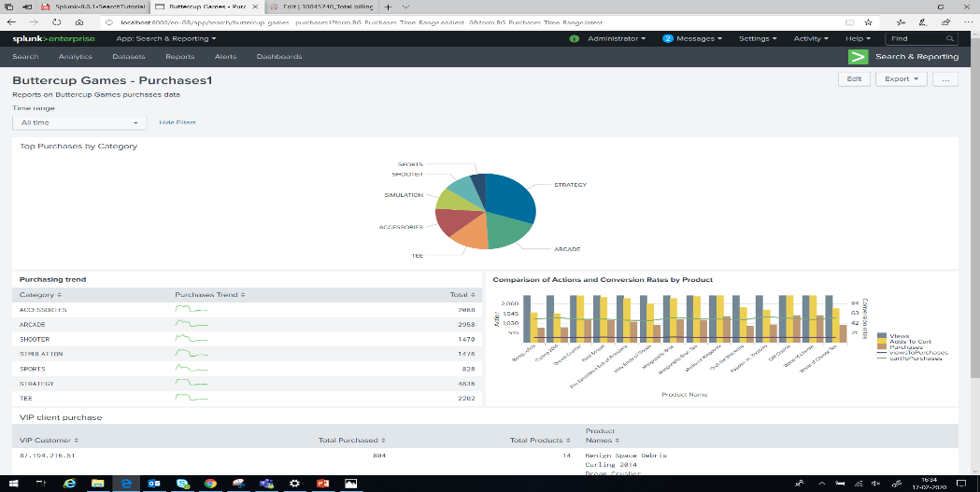980x492 pixels.
Task: Open Chrome from the taskbar
Action: 210,484
